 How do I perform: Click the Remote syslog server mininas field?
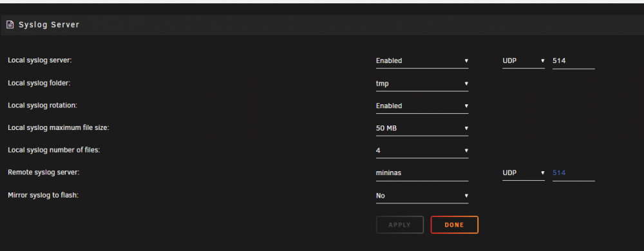click(x=422, y=173)
